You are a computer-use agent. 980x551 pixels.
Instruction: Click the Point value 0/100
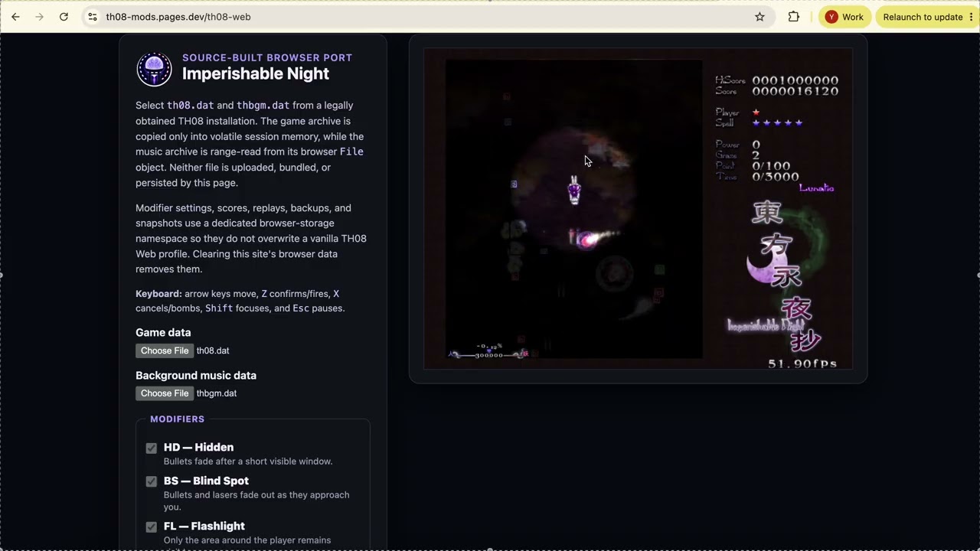(771, 165)
